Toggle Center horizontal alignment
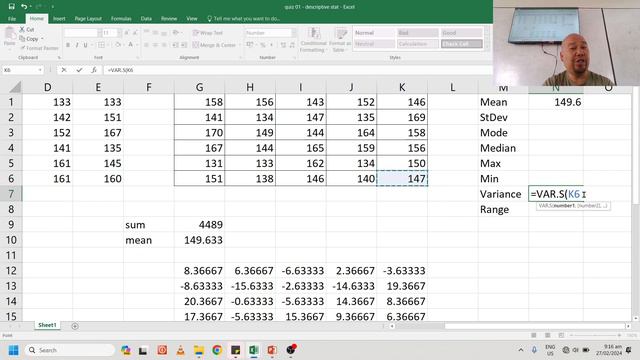Viewport: 640px width, 360px height. tap(155, 45)
